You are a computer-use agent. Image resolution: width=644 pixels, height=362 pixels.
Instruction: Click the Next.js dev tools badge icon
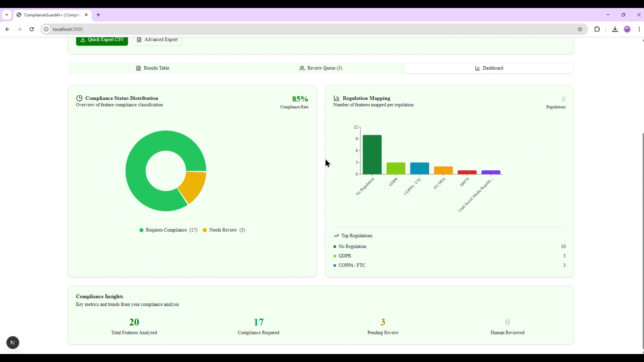(13, 343)
